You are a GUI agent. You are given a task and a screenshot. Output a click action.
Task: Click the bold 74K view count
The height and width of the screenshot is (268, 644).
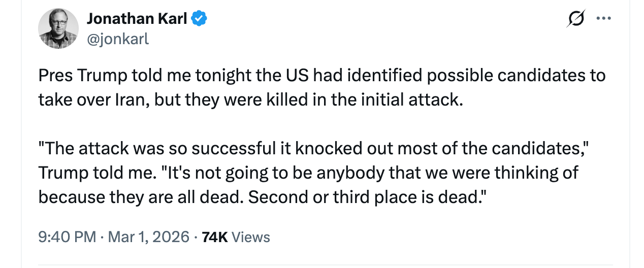(x=215, y=237)
